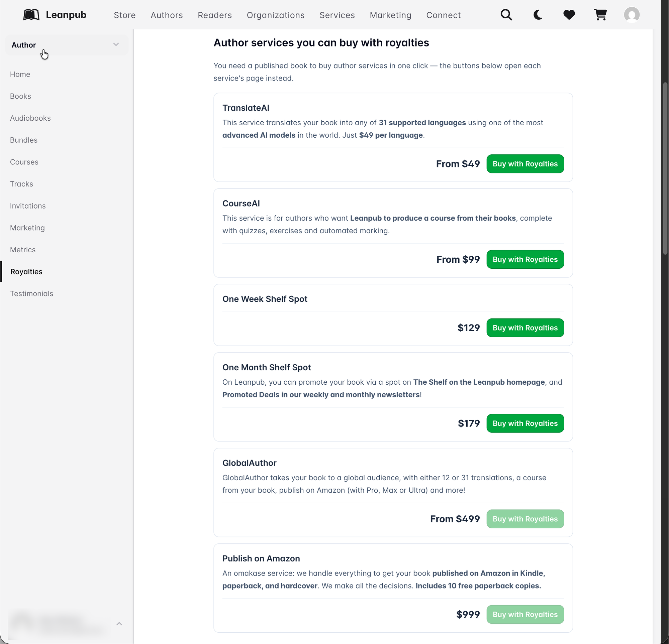This screenshot has width=669, height=644.
Task: Open the wishlist heart icon
Action: point(569,15)
